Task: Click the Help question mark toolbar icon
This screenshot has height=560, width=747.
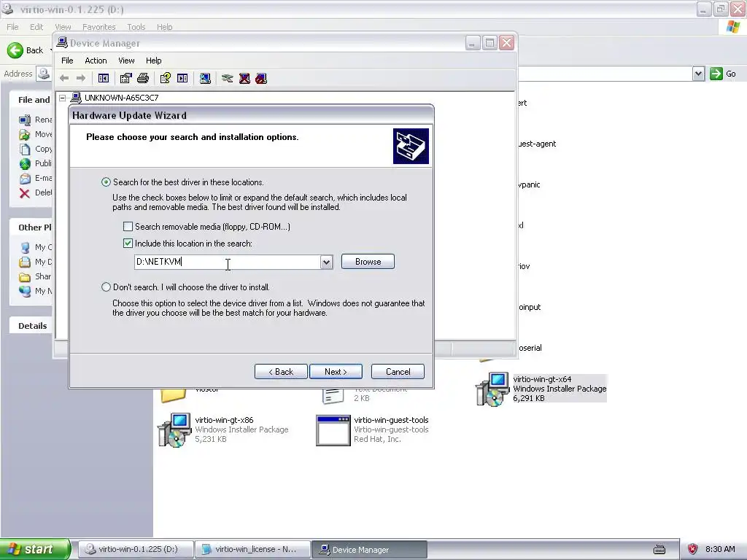Action: coord(166,78)
